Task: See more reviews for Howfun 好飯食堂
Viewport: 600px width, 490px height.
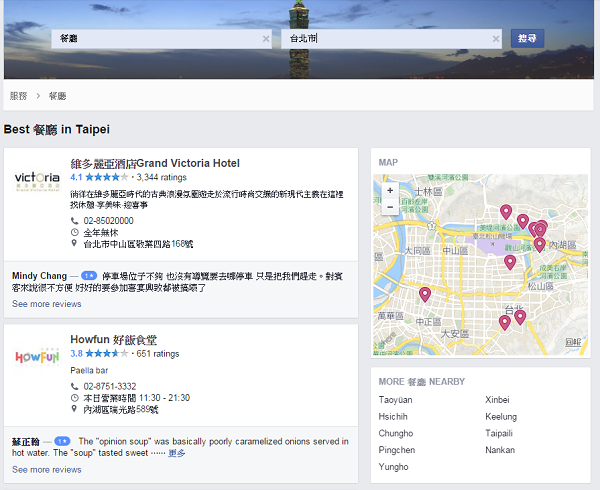Action: [47, 469]
